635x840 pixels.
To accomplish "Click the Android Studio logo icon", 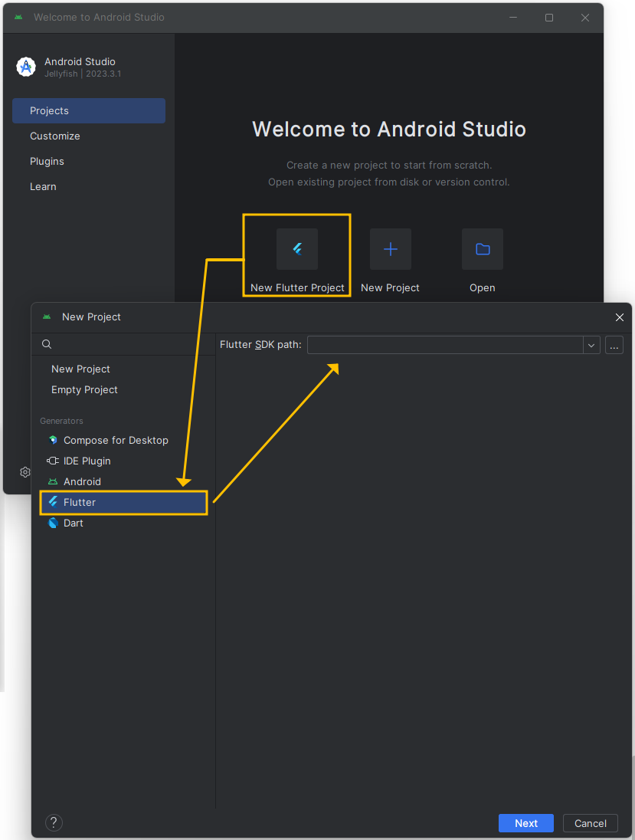I will (26, 67).
